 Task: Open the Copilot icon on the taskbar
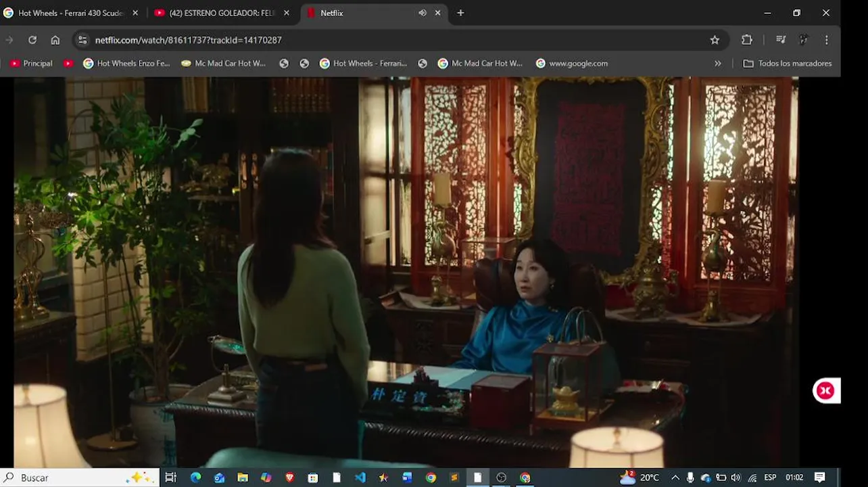pyautogui.click(x=266, y=478)
